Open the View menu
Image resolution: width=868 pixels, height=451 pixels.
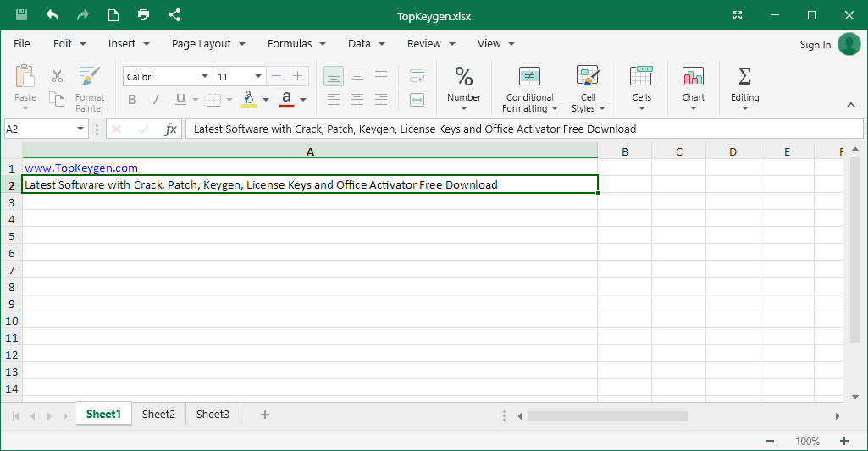click(x=495, y=44)
